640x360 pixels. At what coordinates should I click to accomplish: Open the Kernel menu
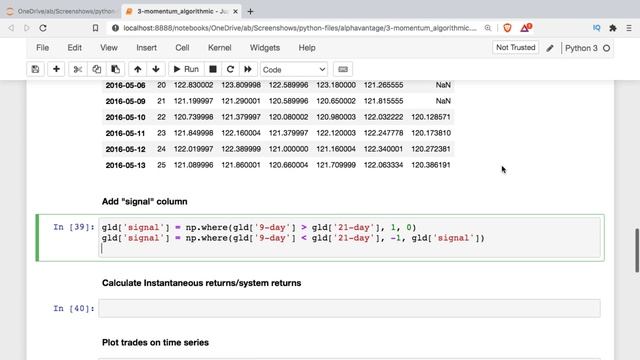(x=220, y=48)
